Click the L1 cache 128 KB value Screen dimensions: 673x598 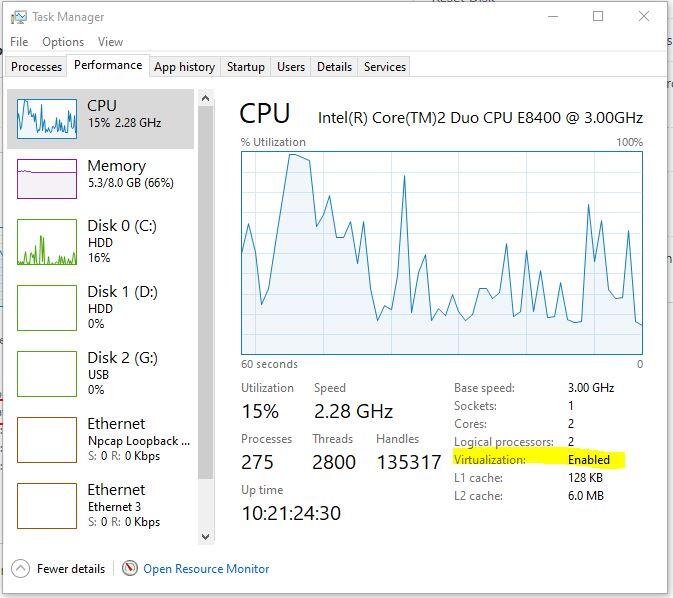585,478
